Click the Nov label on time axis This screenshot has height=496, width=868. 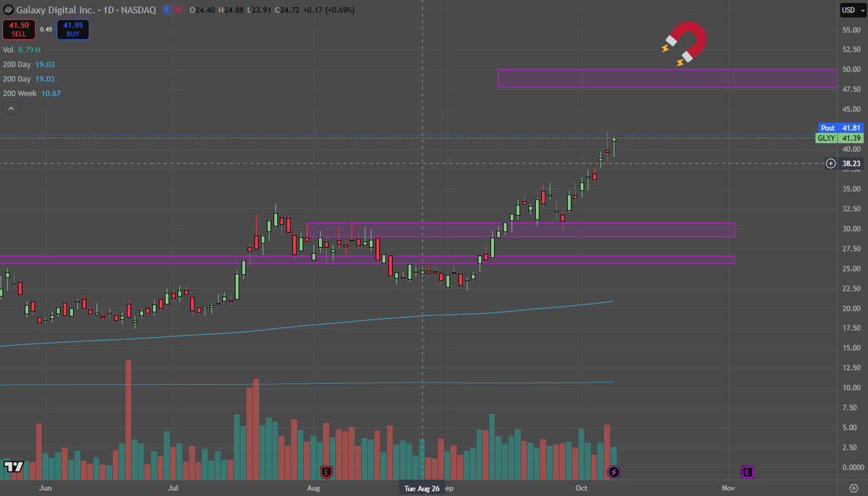728,488
